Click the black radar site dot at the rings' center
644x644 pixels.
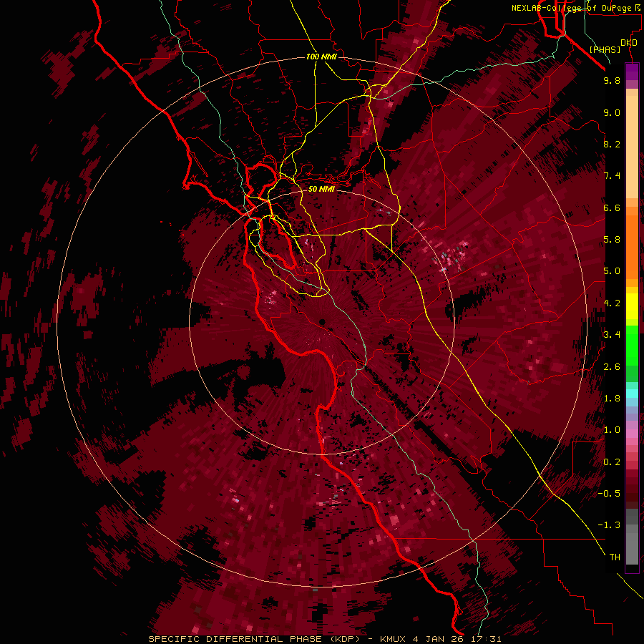coord(322,322)
